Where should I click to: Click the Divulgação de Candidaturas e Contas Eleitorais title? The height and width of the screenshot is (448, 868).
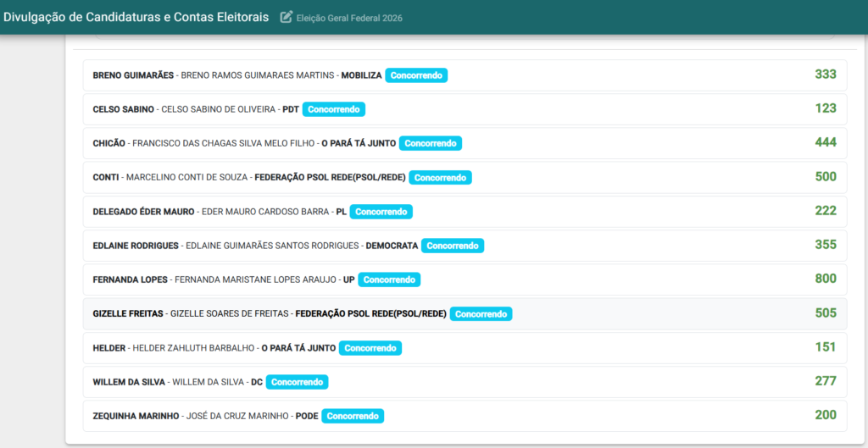point(136,17)
